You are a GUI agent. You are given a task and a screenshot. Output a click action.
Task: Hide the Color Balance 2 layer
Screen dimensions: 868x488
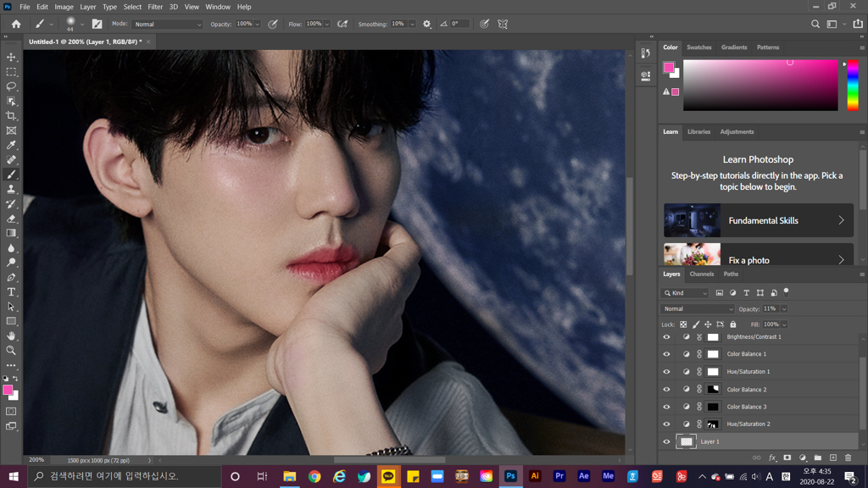pyautogui.click(x=666, y=390)
